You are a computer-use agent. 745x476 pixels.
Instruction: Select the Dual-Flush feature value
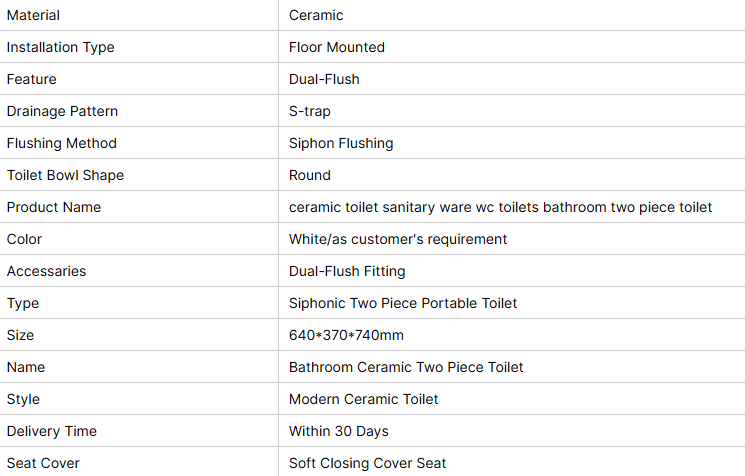pos(324,79)
